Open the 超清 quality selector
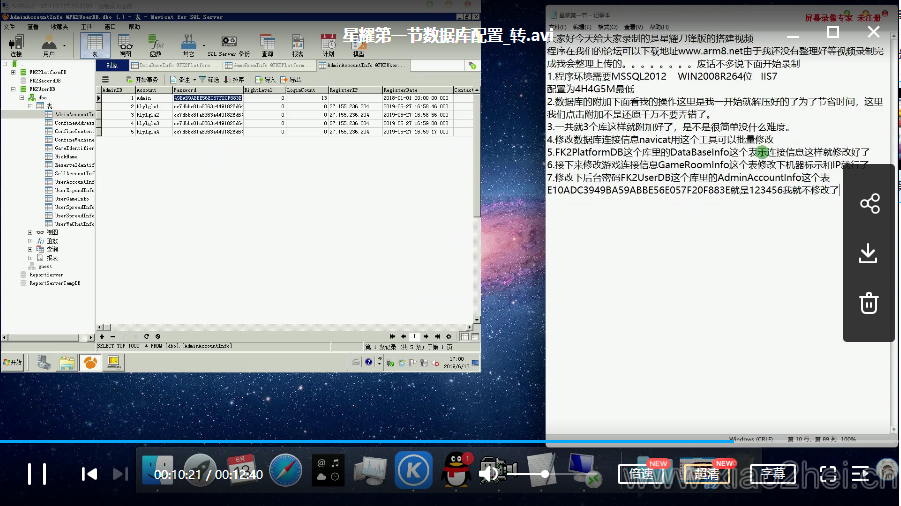 (707, 474)
